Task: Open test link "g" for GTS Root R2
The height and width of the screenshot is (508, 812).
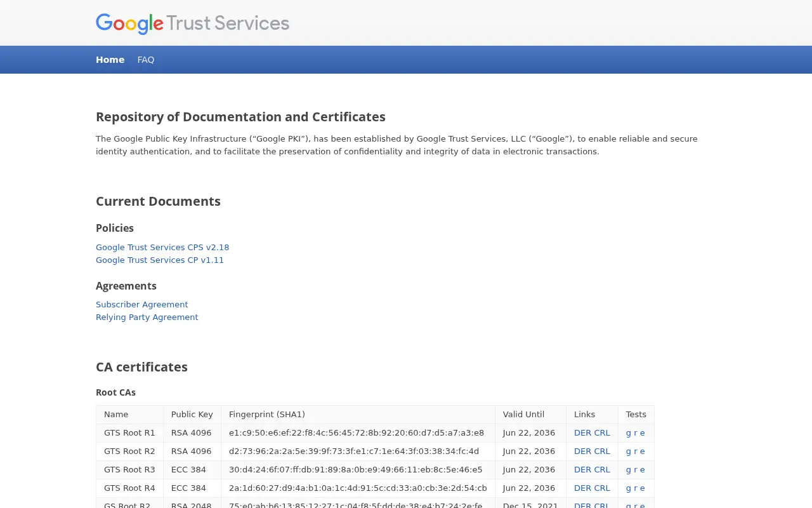Action: pos(629,451)
